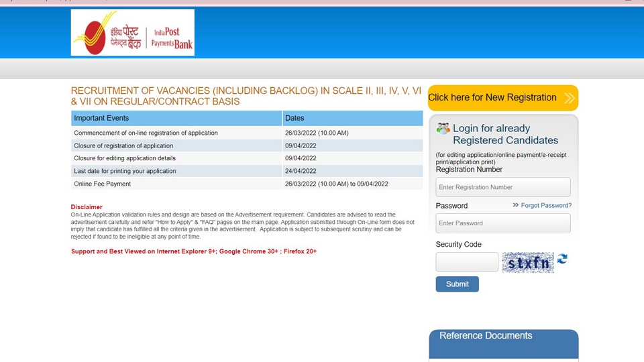Focus the Enter Password field
This screenshot has width=644, height=362.
click(x=503, y=223)
